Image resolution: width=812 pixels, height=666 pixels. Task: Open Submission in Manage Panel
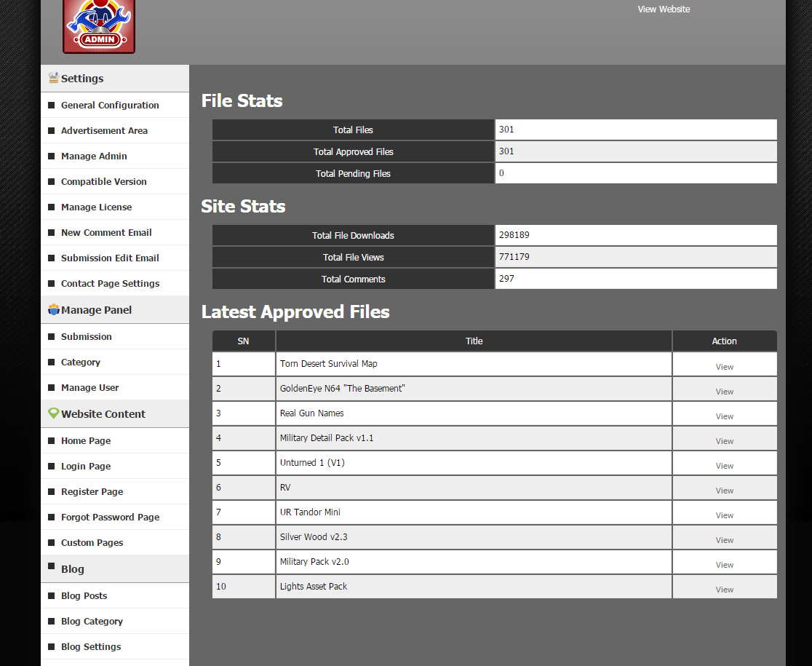(x=87, y=336)
